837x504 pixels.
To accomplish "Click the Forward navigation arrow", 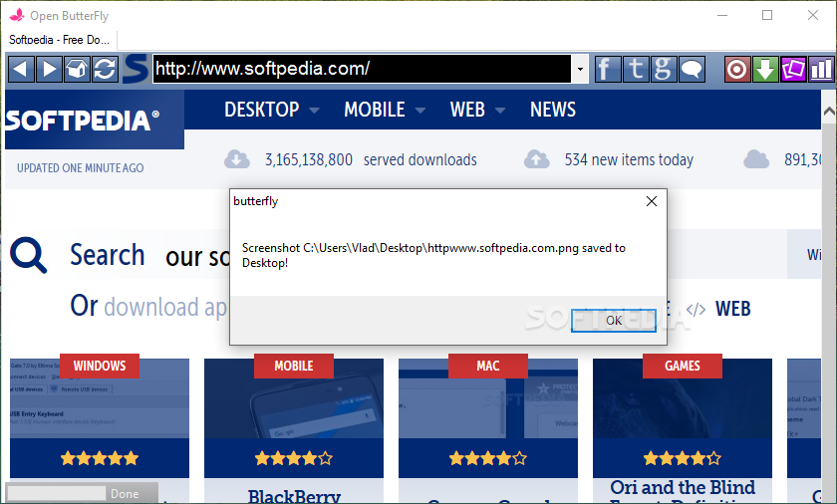I will pos(49,69).
